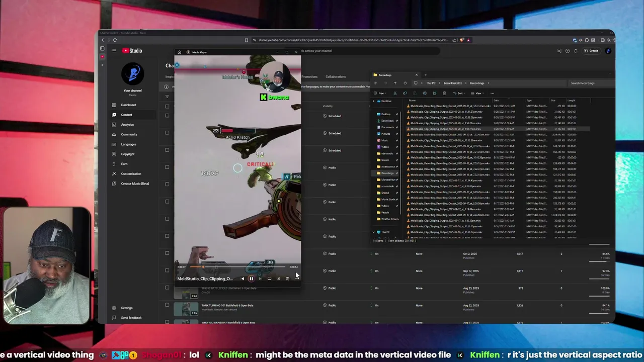Switch to Promotions tab
Screen dimensions: 644x362
coord(309,77)
